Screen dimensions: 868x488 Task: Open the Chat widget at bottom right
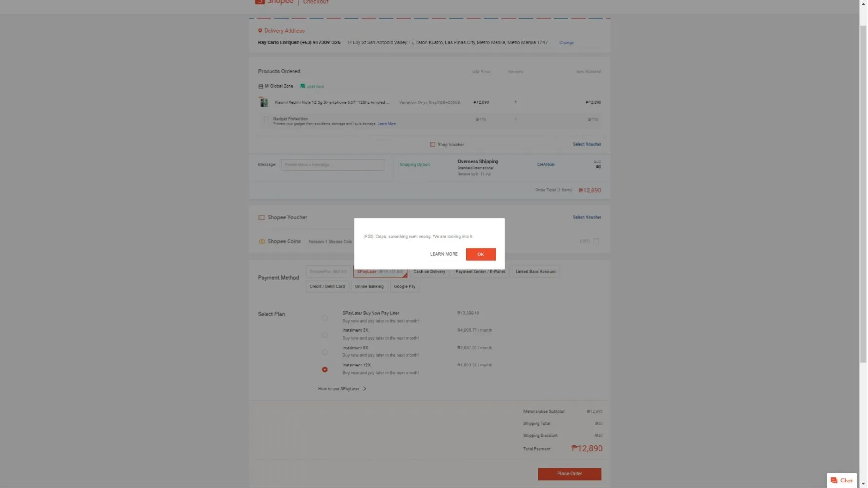click(x=842, y=480)
